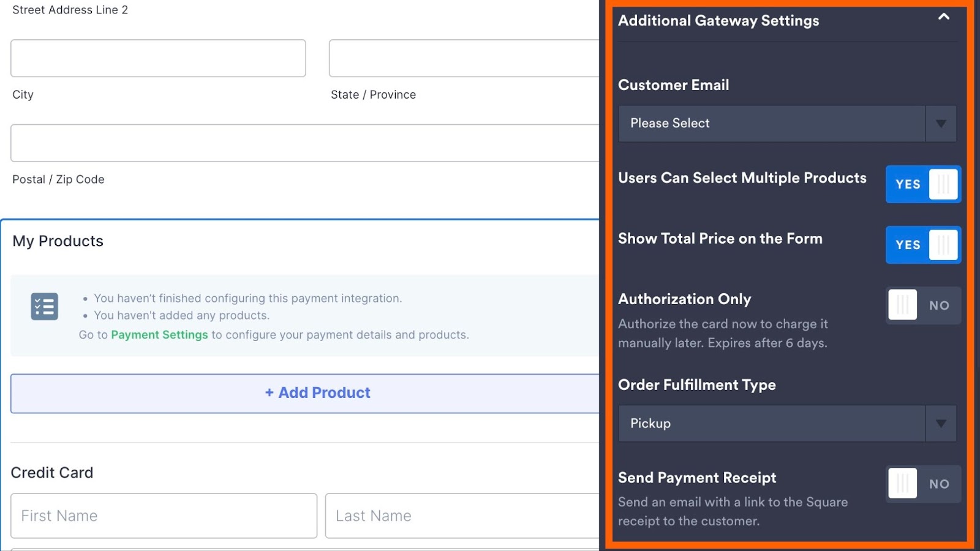Screen dimensions: 980x551
Task: Click the Additional Gateway Settings title
Action: coord(718,21)
